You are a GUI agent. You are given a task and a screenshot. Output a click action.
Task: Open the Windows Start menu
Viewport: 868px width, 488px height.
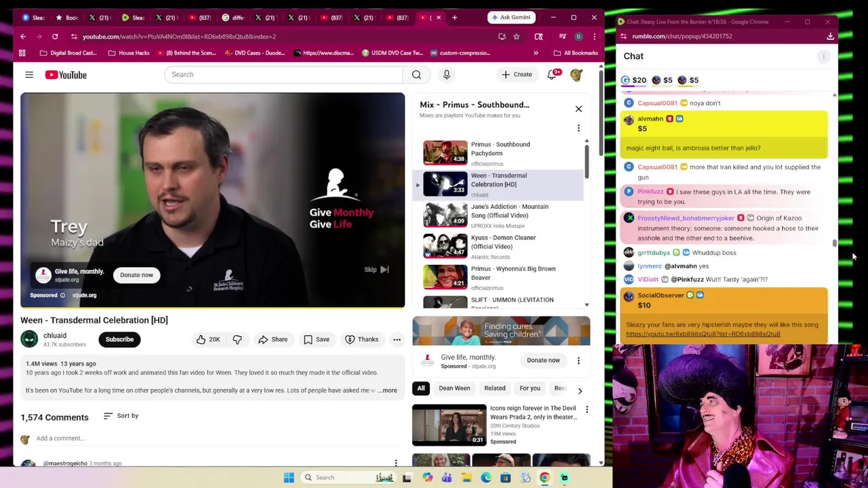tap(289, 477)
